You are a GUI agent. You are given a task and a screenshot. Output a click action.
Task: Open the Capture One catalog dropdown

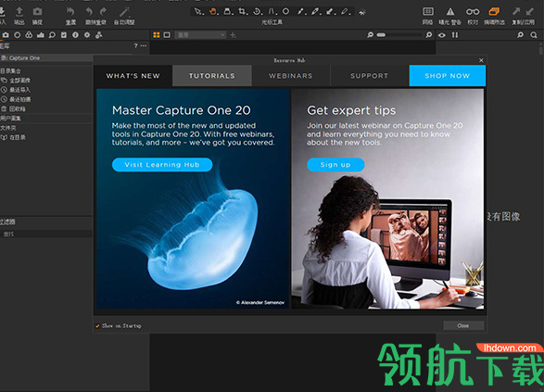[47, 58]
